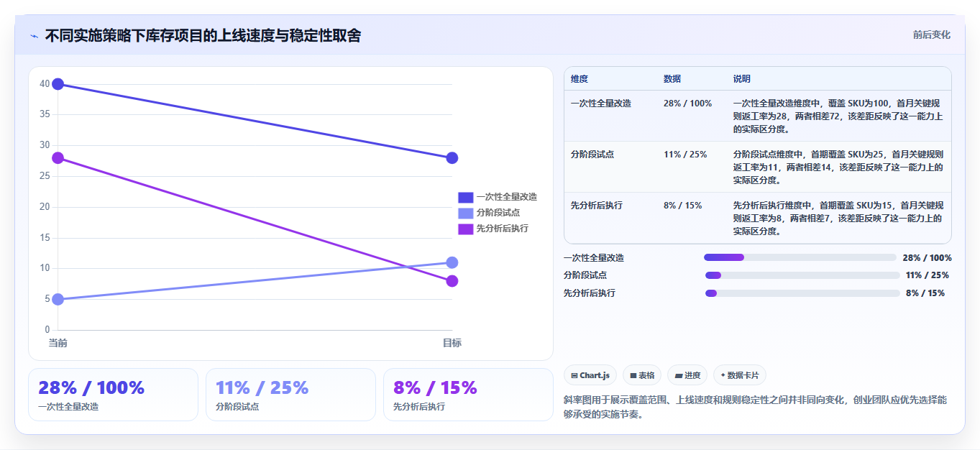Click the 8% / 15% data card
The width and height of the screenshot is (980, 450).
[468, 395]
